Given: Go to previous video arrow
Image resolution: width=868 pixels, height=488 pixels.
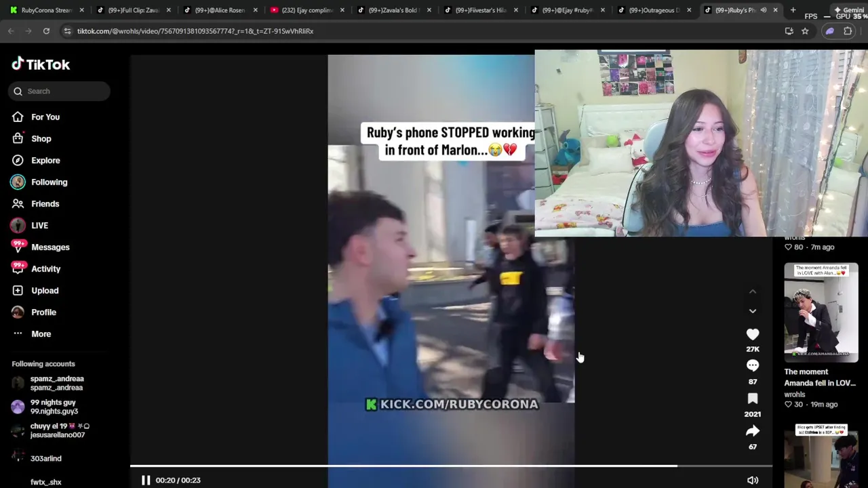Looking at the screenshot, I should pos(753,291).
